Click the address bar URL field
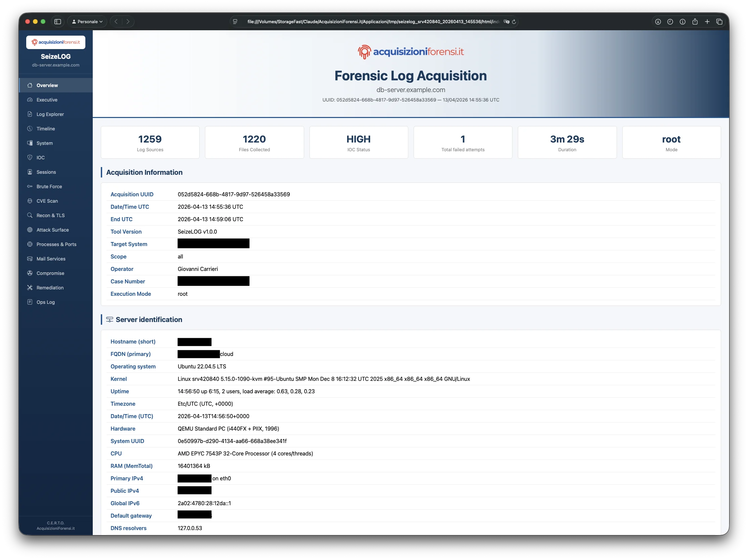This screenshot has height=560, width=748. tap(372, 21)
